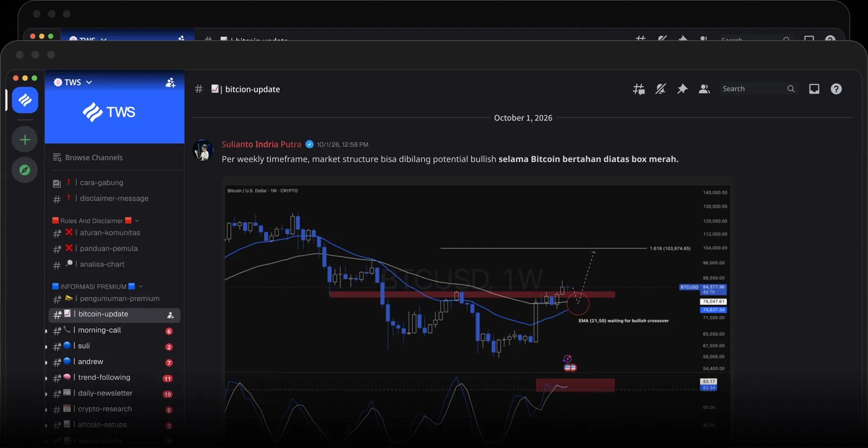Show member list icon in header
The height and width of the screenshot is (448, 868).
(704, 89)
